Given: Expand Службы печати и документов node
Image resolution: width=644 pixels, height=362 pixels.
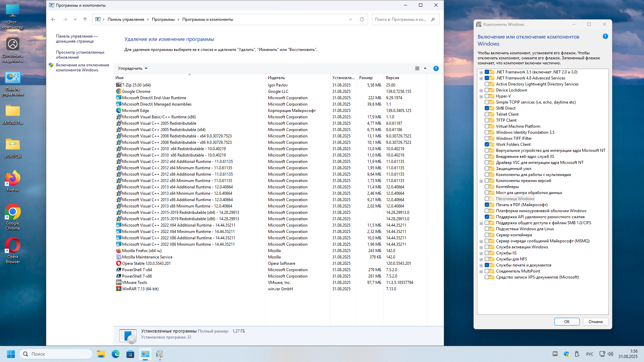Looking at the screenshot, I should point(481,265).
